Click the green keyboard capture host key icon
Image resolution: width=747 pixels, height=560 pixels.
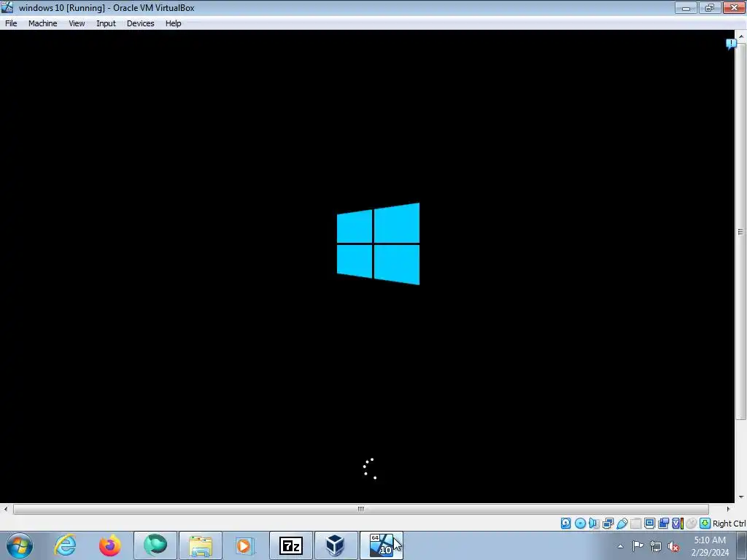point(705,524)
